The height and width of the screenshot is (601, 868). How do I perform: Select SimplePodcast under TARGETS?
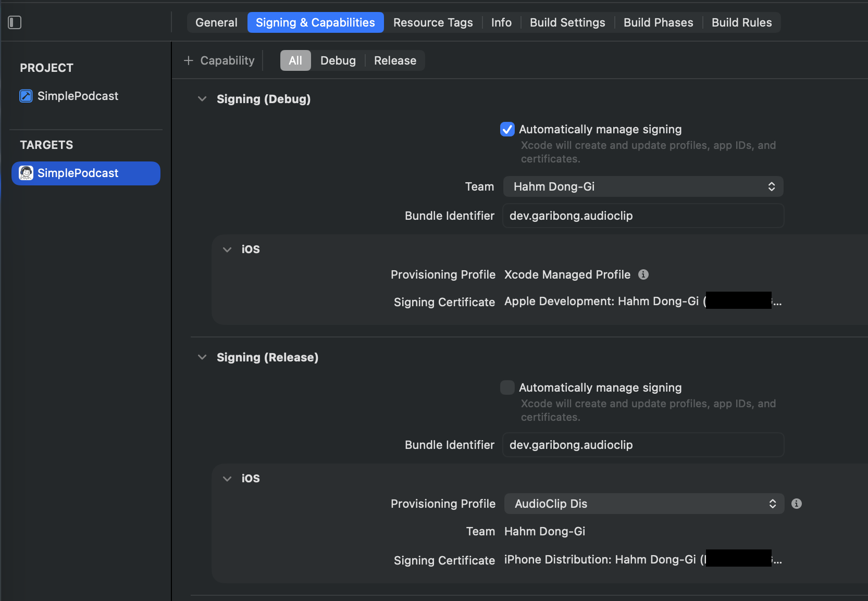(x=86, y=173)
